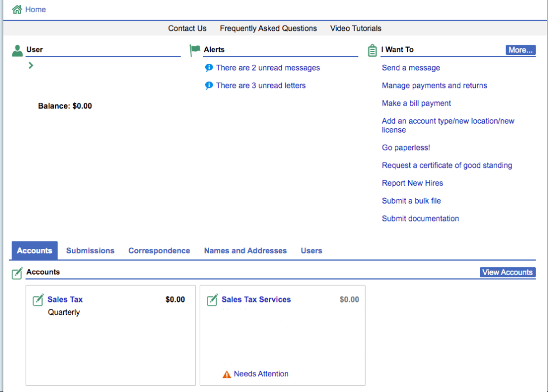Click the I Want To clipboard icon

372,50
